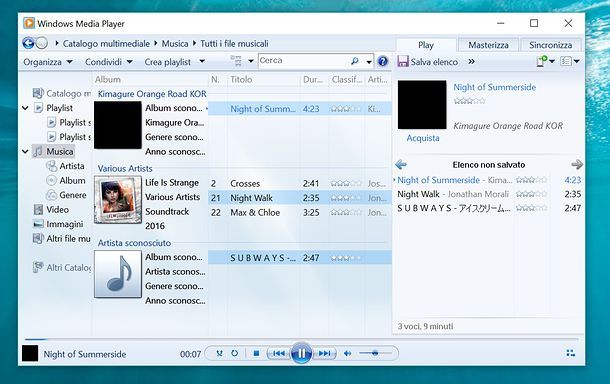This screenshot has width=610, height=384.
Task: Click the search magnifier icon
Action: coord(354,61)
